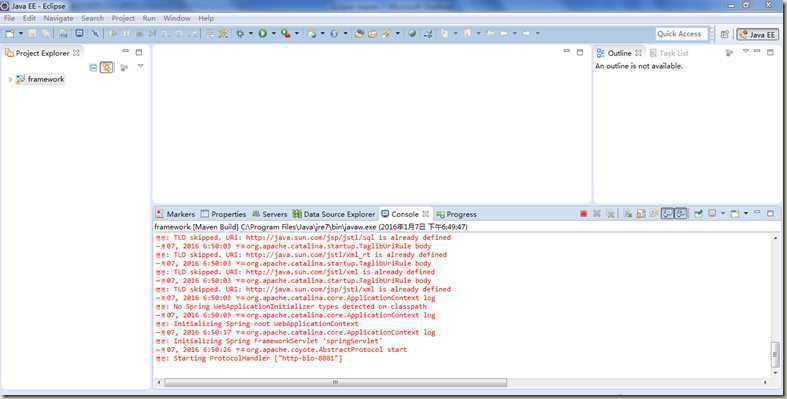The image size is (787, 399).
Task: Open the Search toolbar dropdown arrow
Action: [x=398, y=34]
